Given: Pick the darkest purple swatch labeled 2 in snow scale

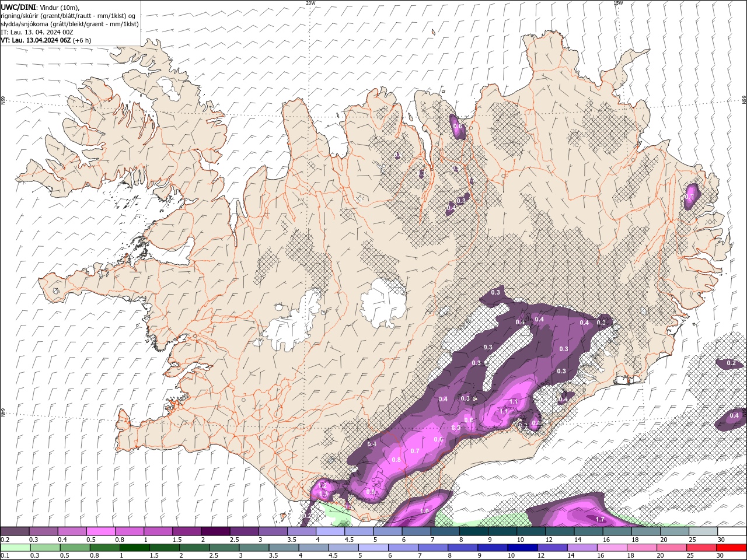Looking at the screenshot, I should point(215,531).
